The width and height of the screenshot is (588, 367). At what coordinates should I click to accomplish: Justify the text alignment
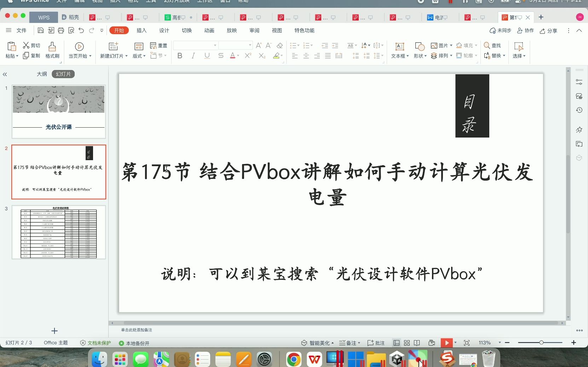point(328,56)
